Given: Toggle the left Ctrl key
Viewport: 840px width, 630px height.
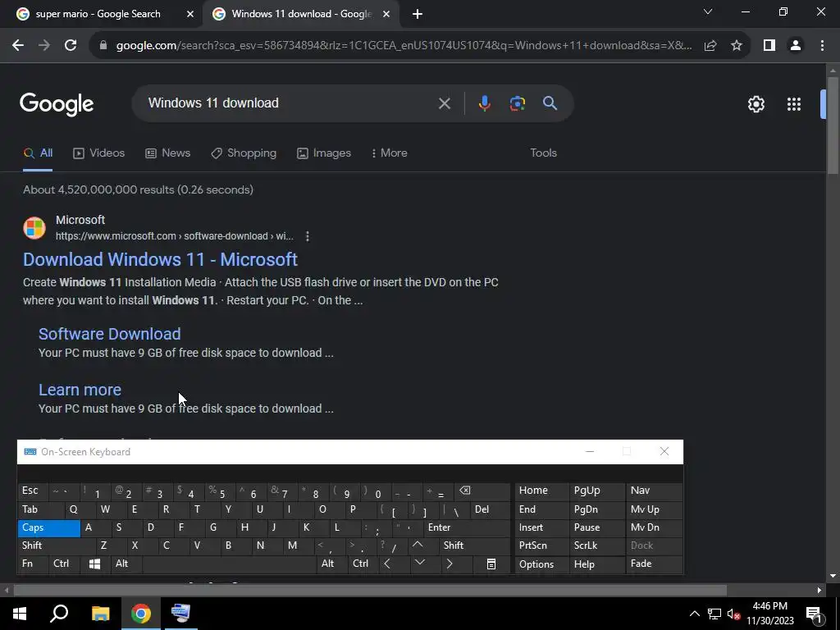Looking at the screenshot, I should (x=65, y=564).
